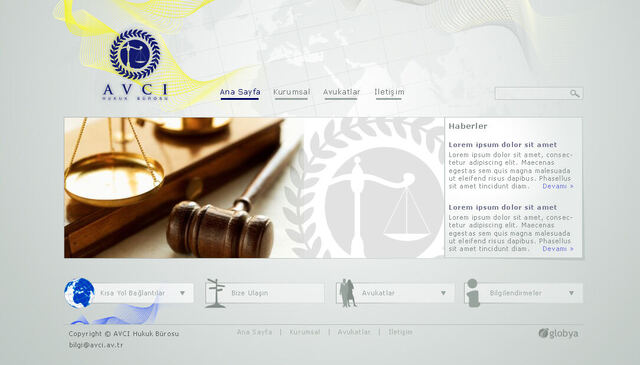Viewport: 640px width, 365px height.
Task: Expand the Avukatlar dropdown arrow
Action: (443, 293)
